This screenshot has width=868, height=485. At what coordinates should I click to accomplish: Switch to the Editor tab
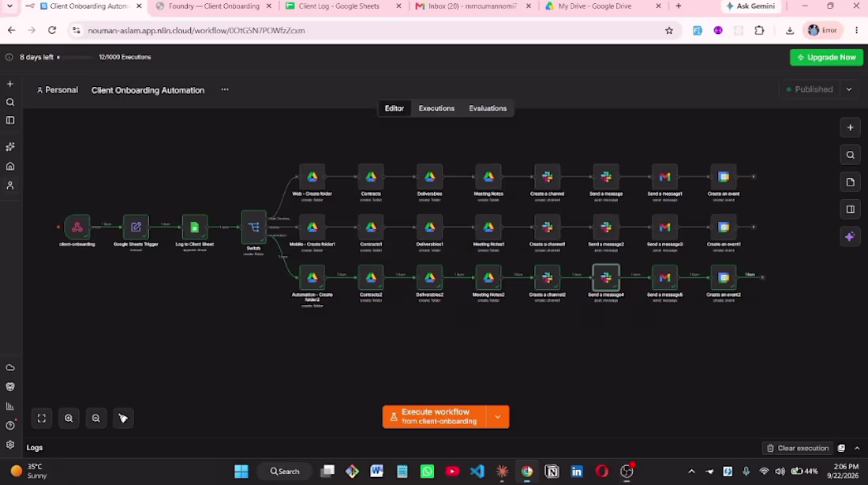coord(394,108)
